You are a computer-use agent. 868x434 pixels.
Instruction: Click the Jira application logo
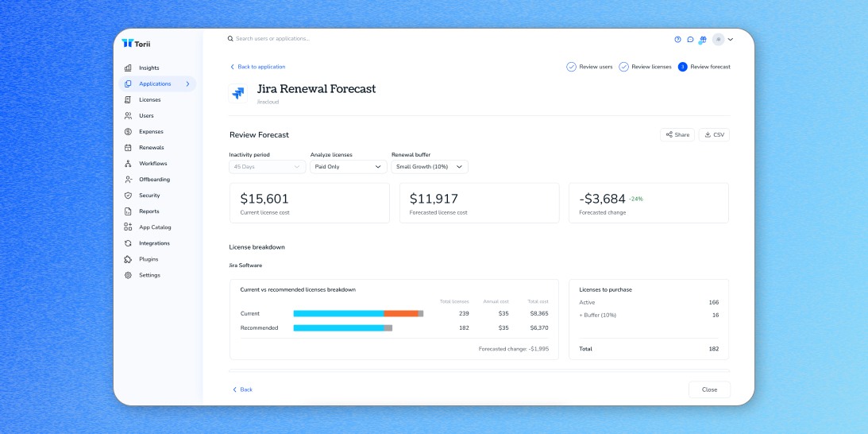tap(238, 93)
